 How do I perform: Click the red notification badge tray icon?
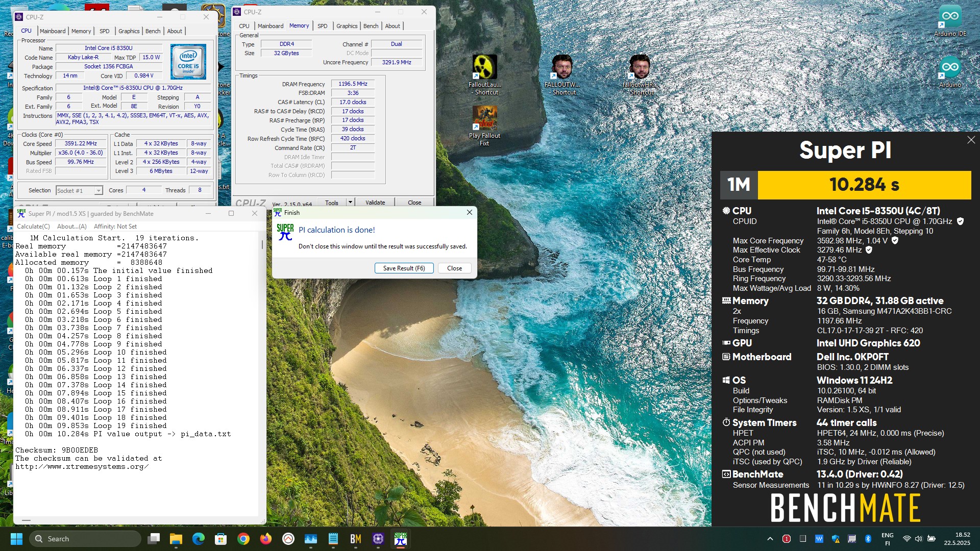pyautogui.click(x=787, y=539)
